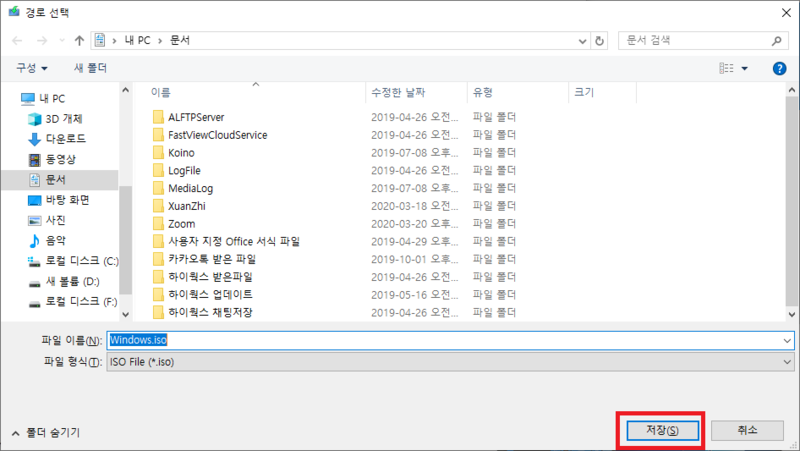Click the up-one-level arrow icon
Viewport: 800px width, 451px height.
79,41
